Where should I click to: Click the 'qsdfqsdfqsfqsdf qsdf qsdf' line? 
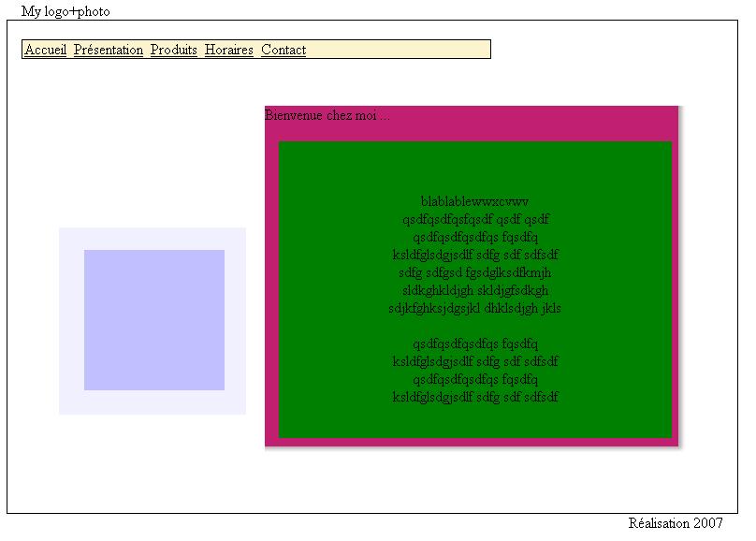tap(475, 219)
